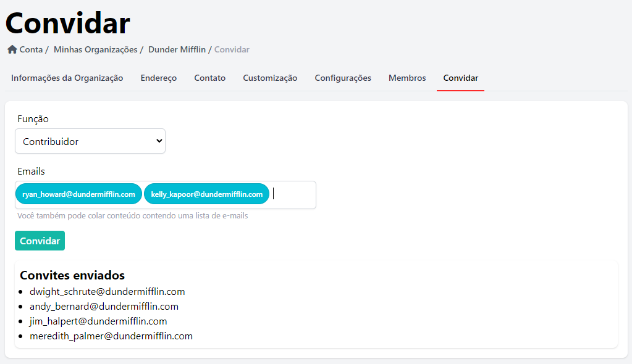Click the hint about pasting e-mails
The image size is (632, 364).
click(133, 216)
